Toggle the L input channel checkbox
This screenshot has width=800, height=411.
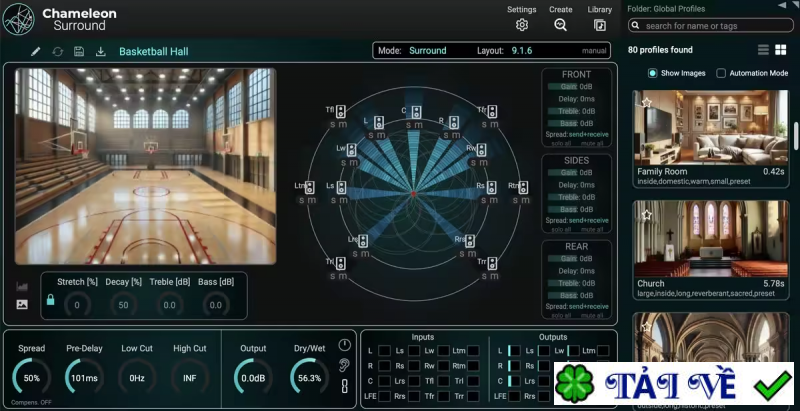[x=384, y=351]
